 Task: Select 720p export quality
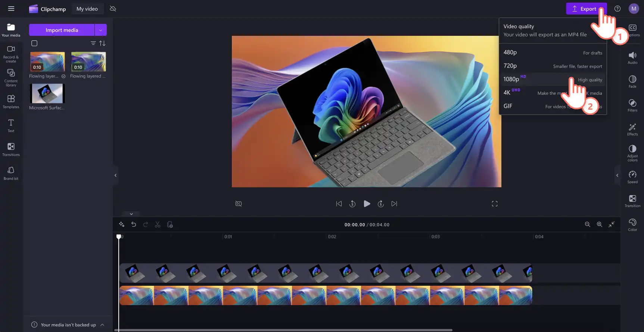553,66
